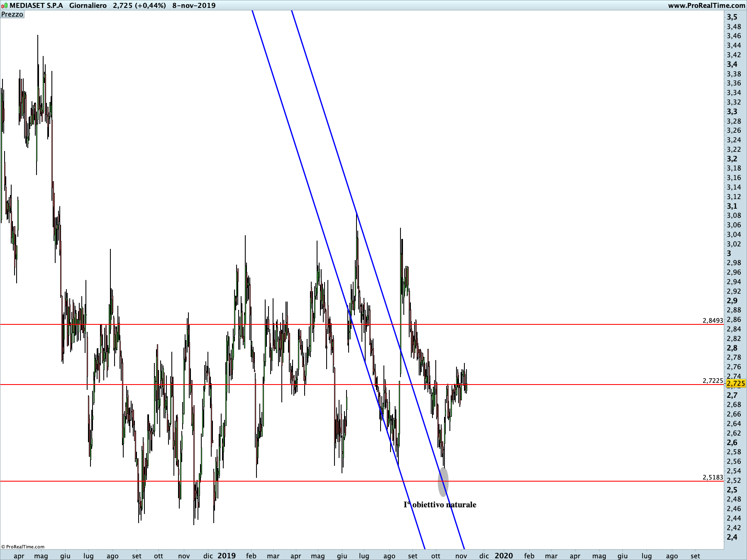
Task: Click the 8-nov-2019 date in header
Action: coord(194,6)
